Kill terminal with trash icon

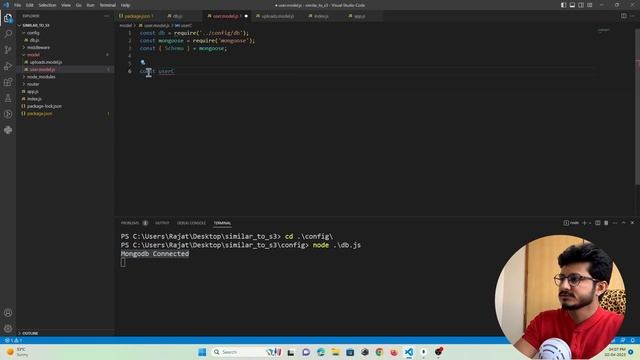(606, 223)
